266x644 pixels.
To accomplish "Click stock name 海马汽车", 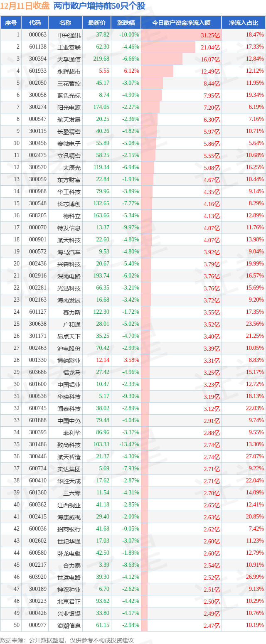I will point(69,252).
